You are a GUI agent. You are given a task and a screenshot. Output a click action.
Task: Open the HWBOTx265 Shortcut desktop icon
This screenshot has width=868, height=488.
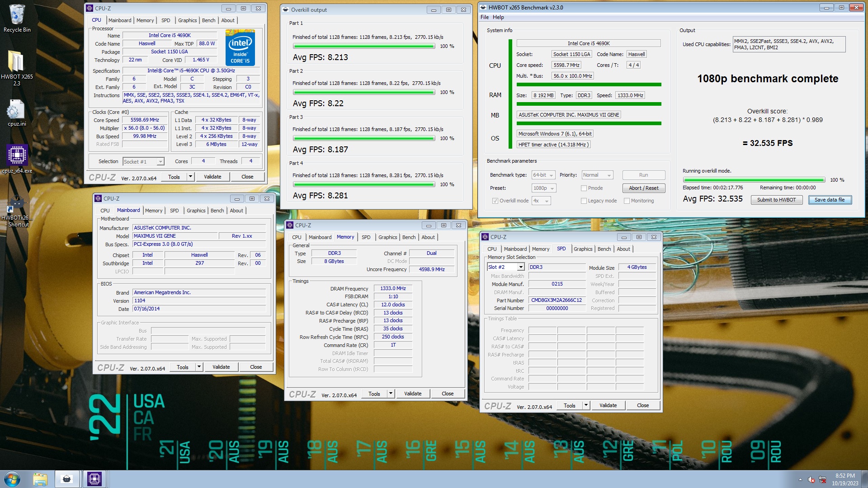(x=17, y=211)
